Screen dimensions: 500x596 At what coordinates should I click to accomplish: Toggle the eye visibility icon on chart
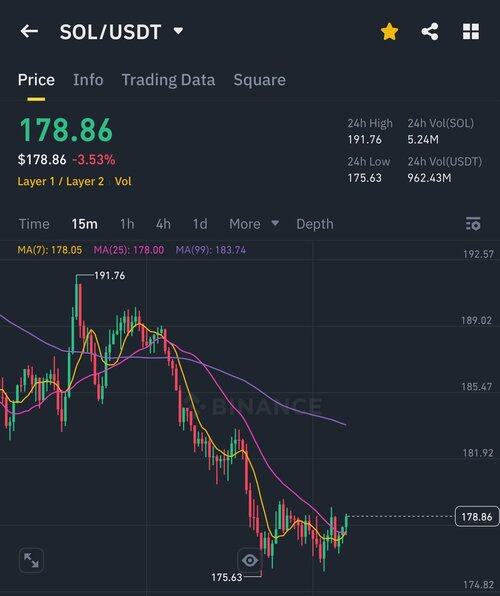tap(250, 560)
